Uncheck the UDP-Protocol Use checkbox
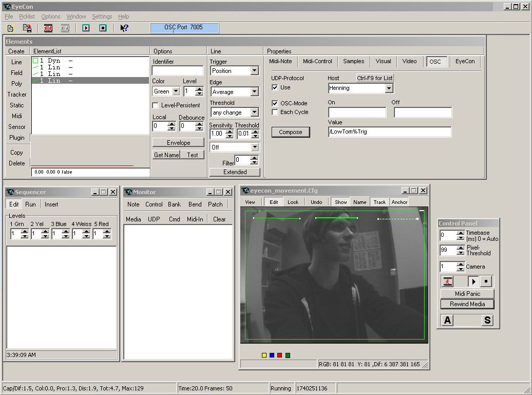532x395 pixels. [275, 87]
